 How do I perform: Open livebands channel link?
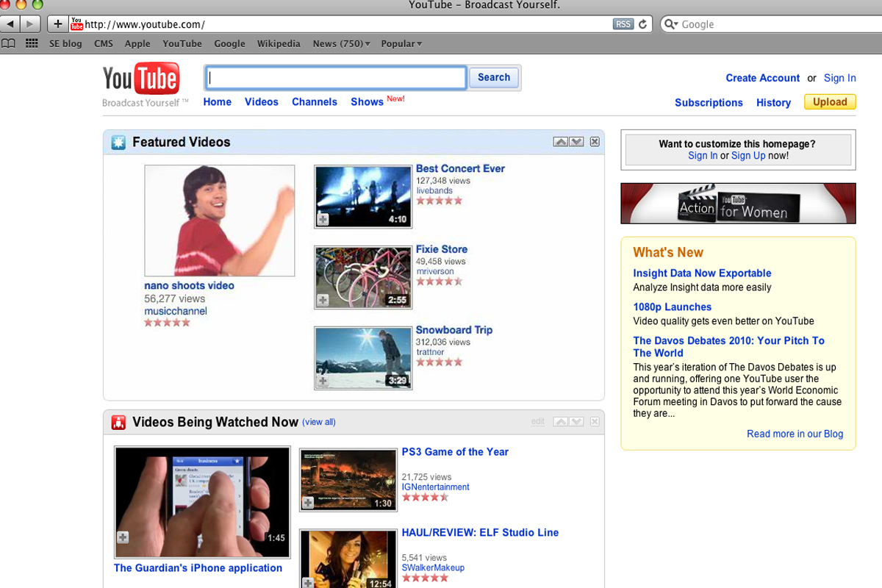434,191
